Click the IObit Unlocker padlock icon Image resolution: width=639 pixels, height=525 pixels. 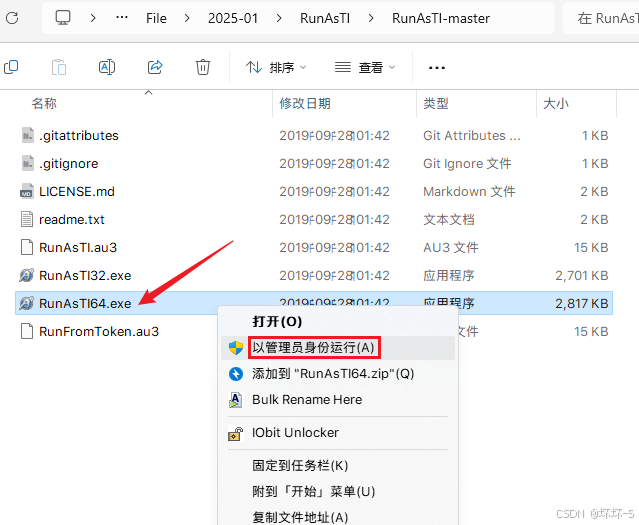point(236,433)
